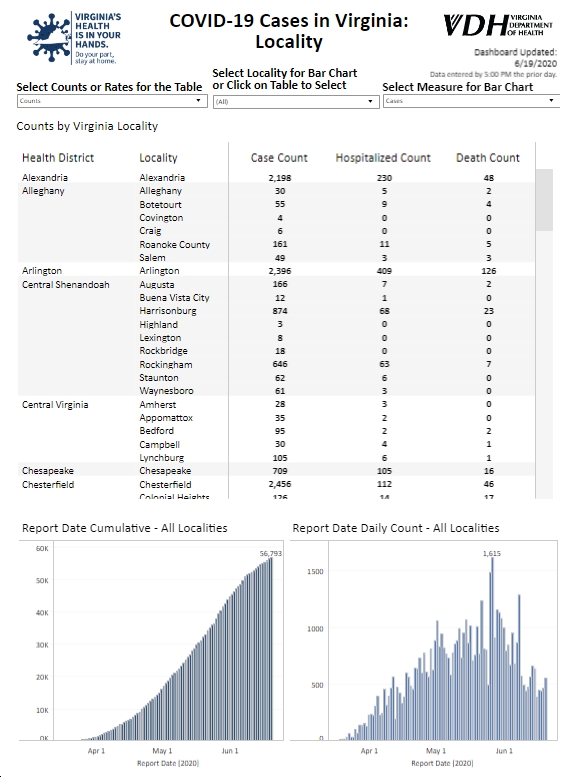Select the Roanoke County locality
Screen dimensions: 588x777
[174, 244]
